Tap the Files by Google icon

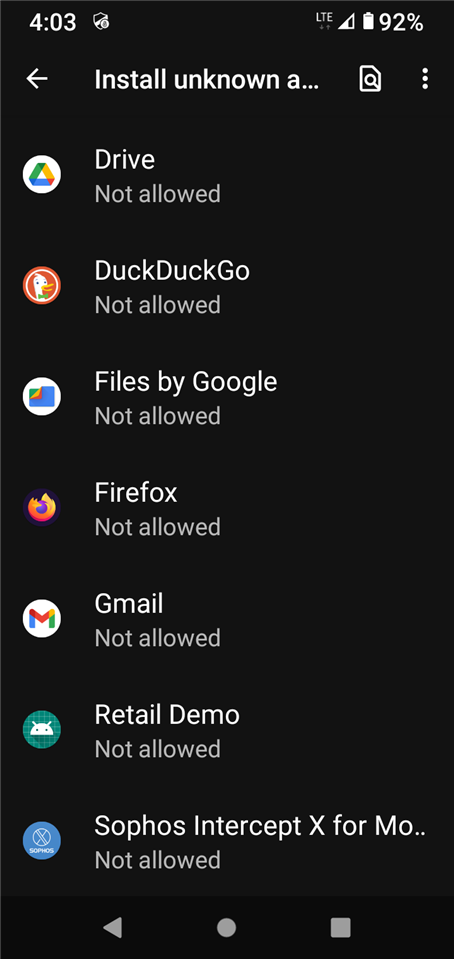(x=42, y=396)
